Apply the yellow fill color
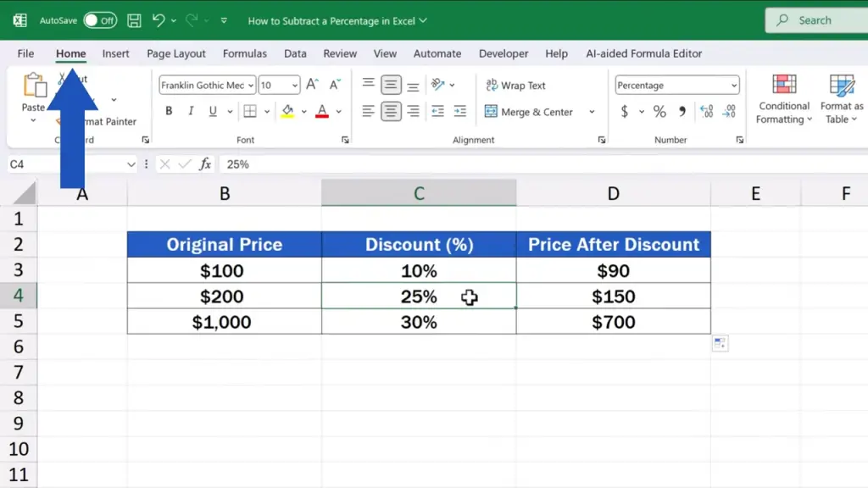 point(287,111)
